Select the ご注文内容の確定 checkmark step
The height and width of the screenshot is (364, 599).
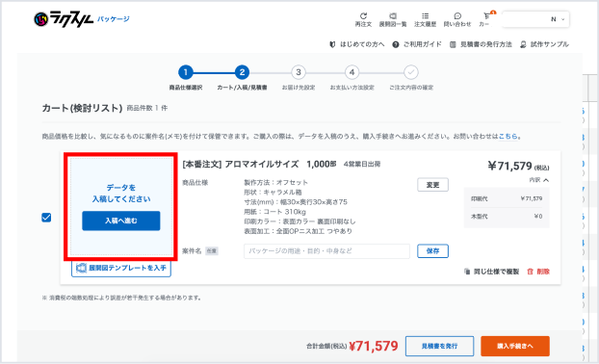pyautogui.click(x=411, y=72)
